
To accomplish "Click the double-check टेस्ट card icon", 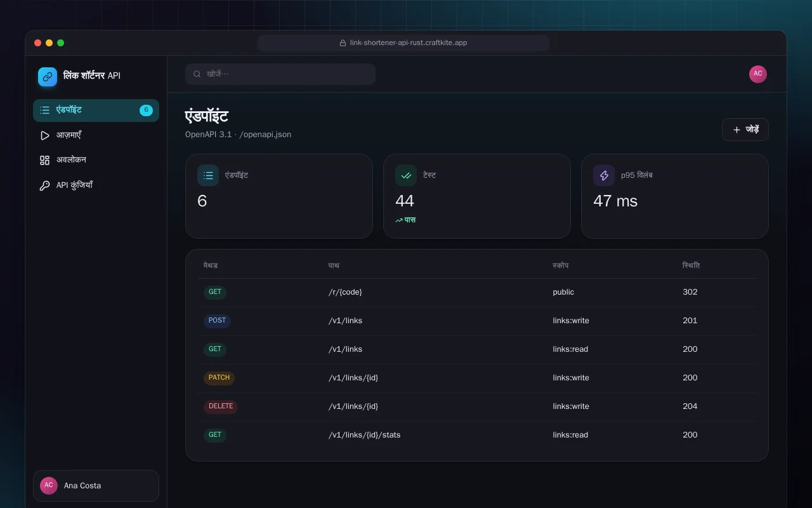I will (x=406, y=175).
